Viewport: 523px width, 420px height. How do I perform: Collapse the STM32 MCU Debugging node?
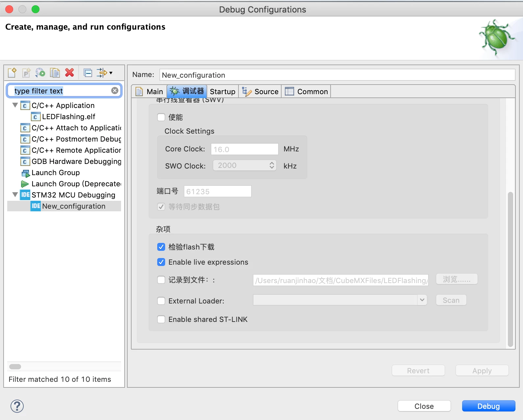pyautogui.click(x=15, y=195)
